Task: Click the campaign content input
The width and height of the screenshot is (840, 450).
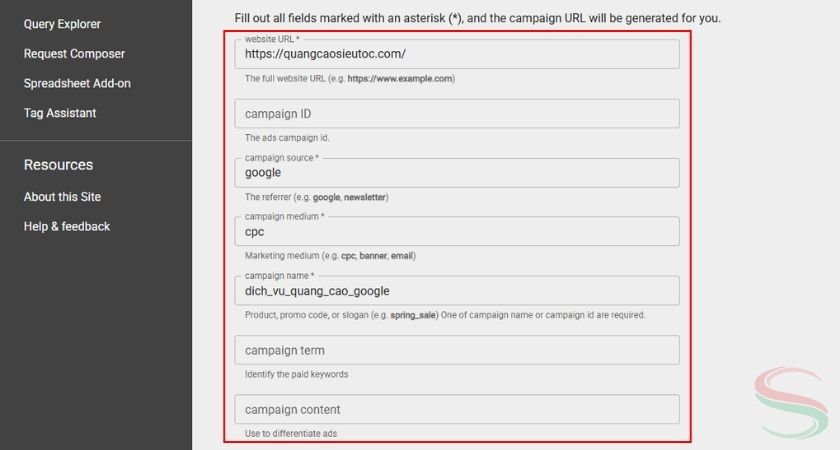Action: coord(456,409)
